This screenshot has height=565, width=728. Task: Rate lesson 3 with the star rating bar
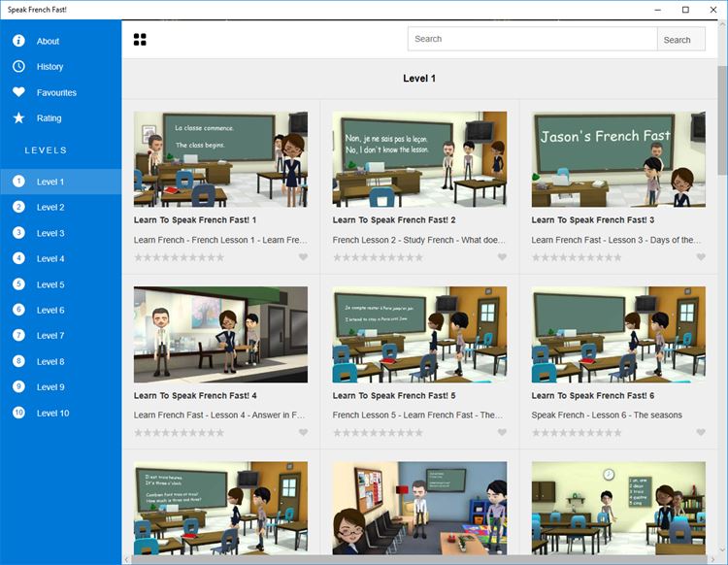click(577, 257)
